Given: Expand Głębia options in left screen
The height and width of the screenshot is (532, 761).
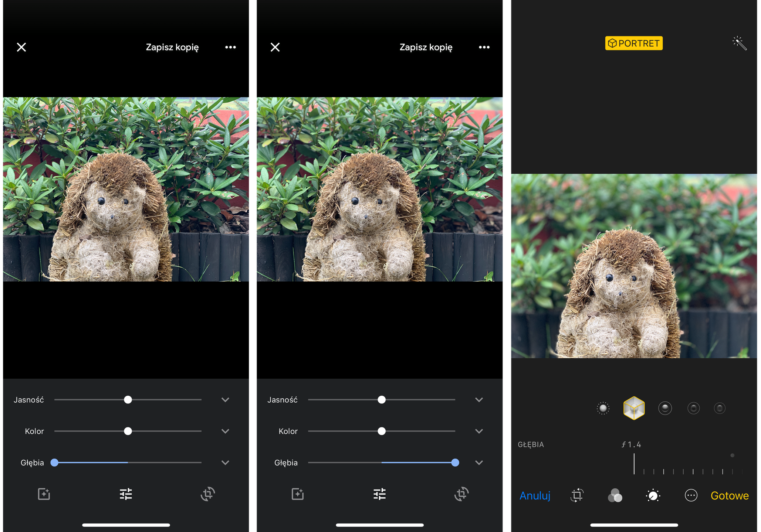Looking at the screenshot, I should tap(225, 463).
